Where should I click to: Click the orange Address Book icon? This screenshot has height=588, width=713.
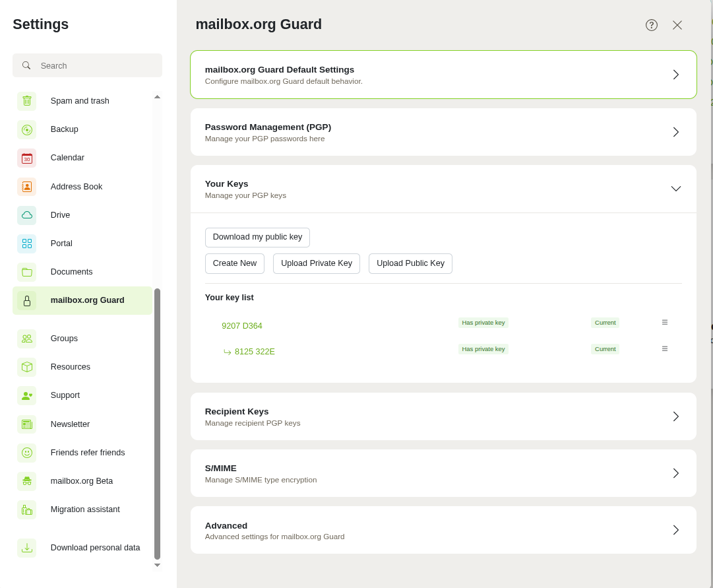27,187
